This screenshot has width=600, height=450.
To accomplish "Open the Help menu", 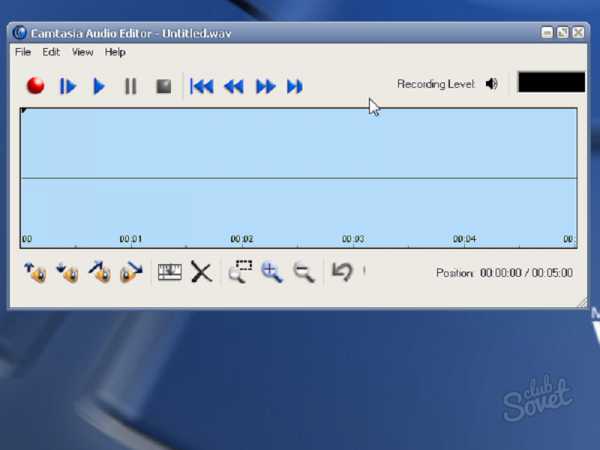I will 115,52.
